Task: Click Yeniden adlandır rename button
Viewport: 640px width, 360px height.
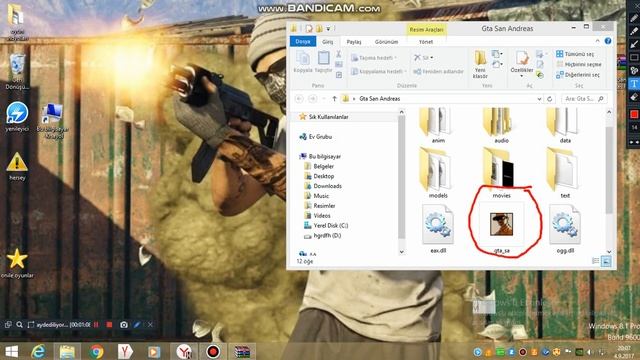Action: click(x=438, y=71)
